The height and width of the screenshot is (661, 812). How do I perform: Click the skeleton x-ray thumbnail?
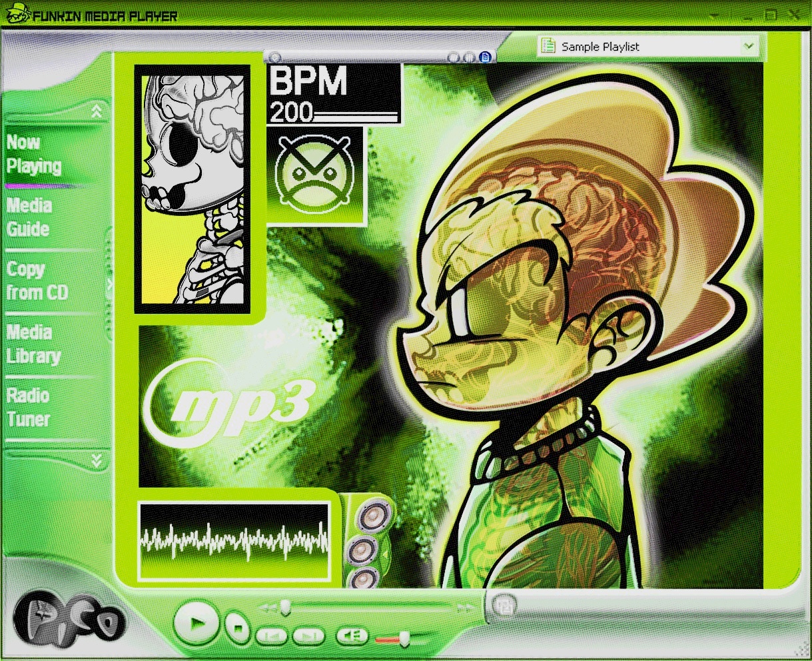coord(193,189)
